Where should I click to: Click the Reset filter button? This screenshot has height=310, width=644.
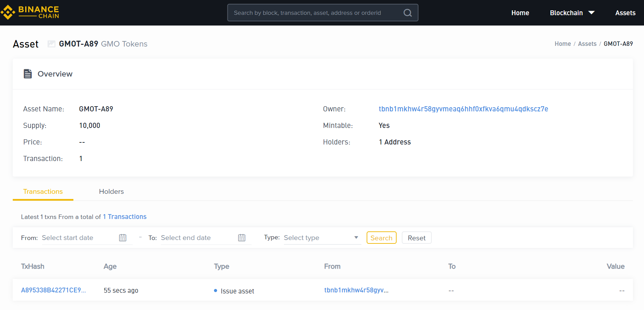tap(417, 238)
